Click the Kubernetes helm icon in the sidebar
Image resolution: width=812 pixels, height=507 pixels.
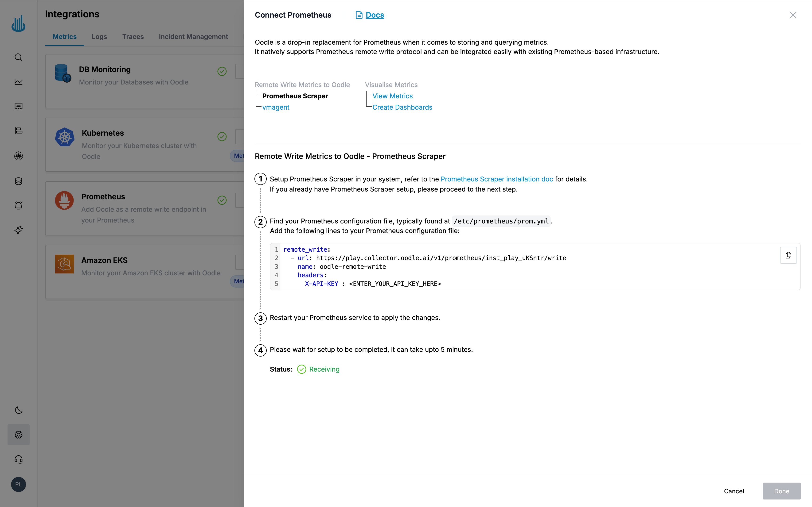pyautogui.click(x=19, y=156)
